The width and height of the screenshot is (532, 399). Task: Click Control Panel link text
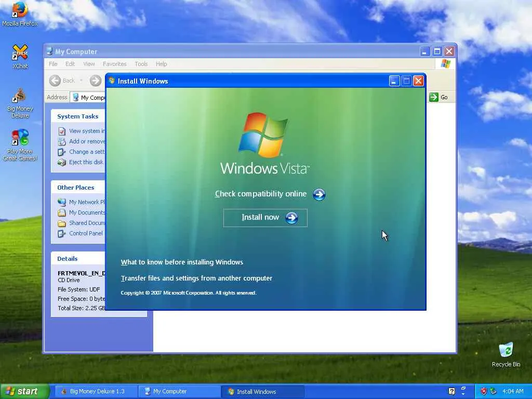tap(86, 233)
